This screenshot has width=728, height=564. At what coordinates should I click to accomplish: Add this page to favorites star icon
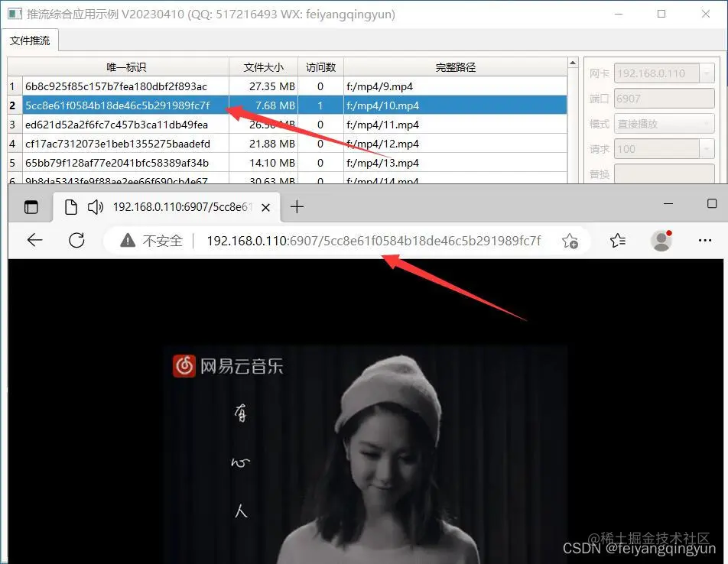570,241
